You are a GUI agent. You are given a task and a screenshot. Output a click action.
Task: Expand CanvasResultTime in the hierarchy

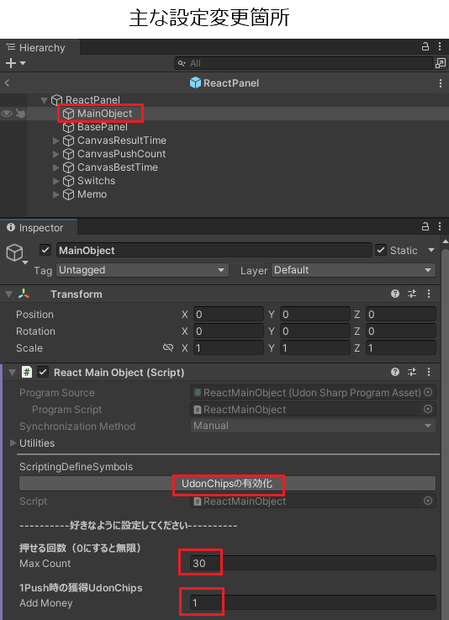coord(56,140)
